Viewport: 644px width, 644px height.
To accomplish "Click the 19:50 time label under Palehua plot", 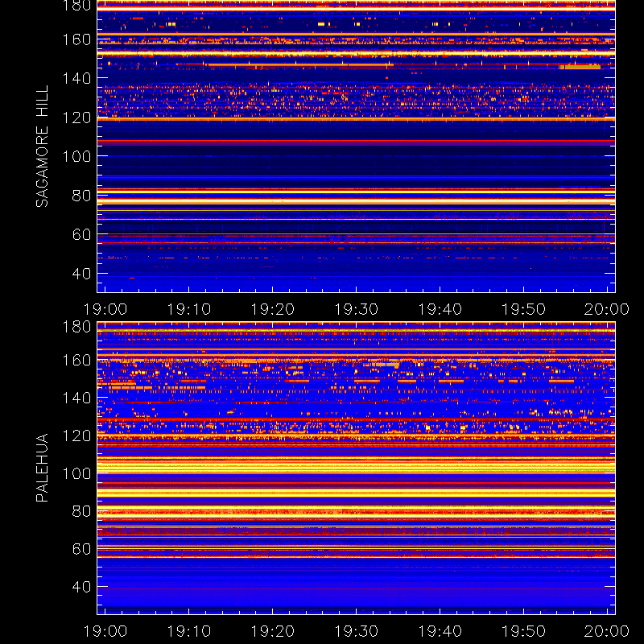I will pos(524,631).
